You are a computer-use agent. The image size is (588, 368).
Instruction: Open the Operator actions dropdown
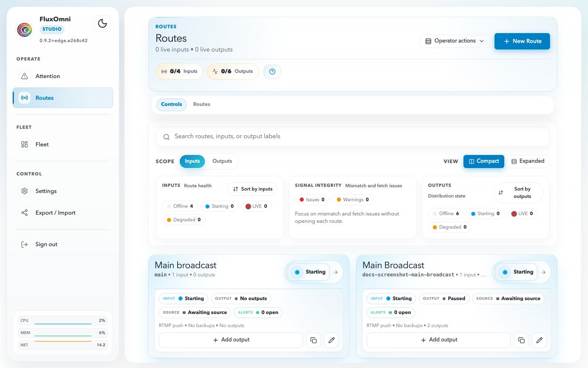(454, 41)
